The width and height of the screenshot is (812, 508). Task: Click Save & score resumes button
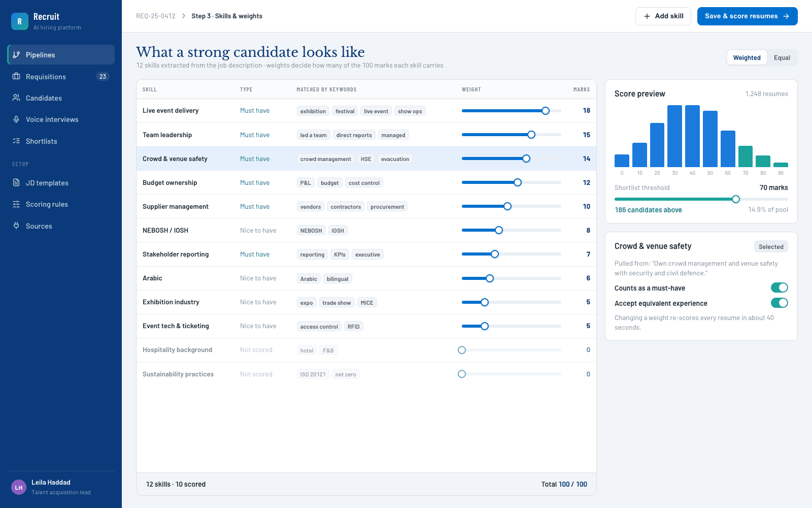[x=747, y=16]
